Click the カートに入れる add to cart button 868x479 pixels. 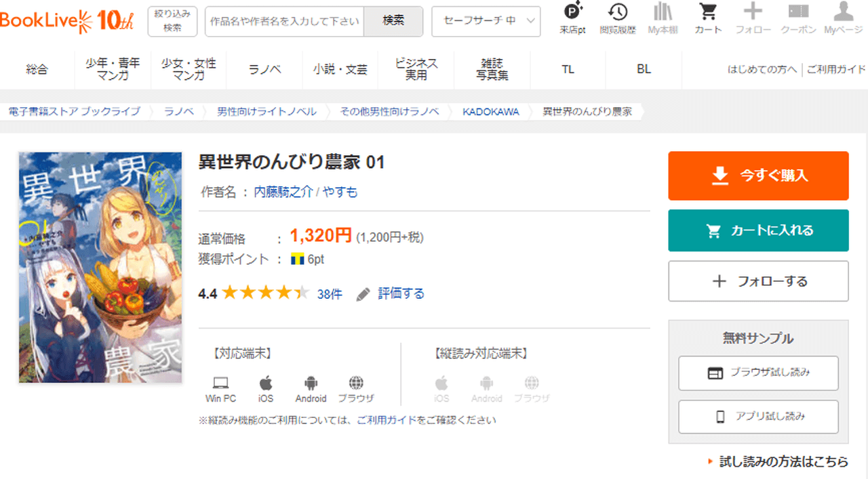pyautogui.click(x=758, y=230)
